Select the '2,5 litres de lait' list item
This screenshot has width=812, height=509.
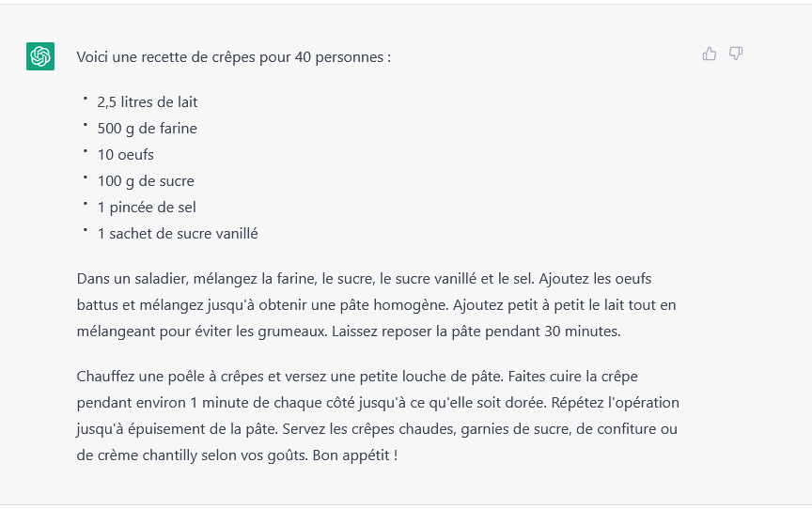[x=148, y=102]
